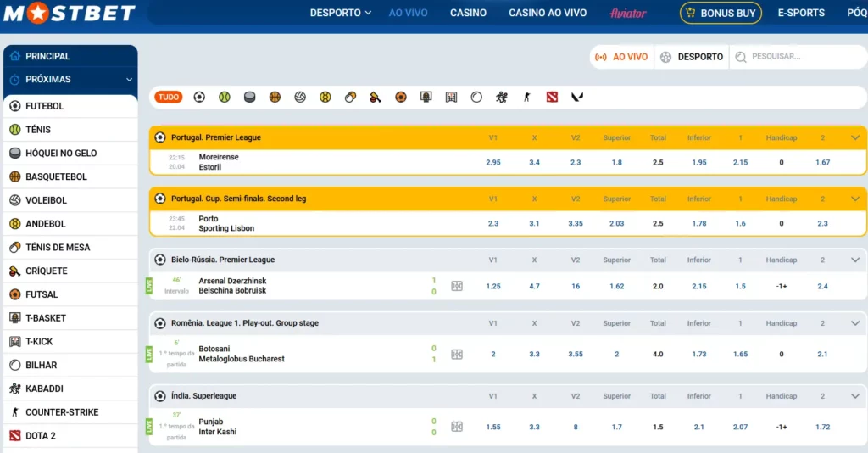Open FUTEBOL in the sidebar
This screenshot has height=453, width=868.
pyautogui.click(x=70, y=106)
